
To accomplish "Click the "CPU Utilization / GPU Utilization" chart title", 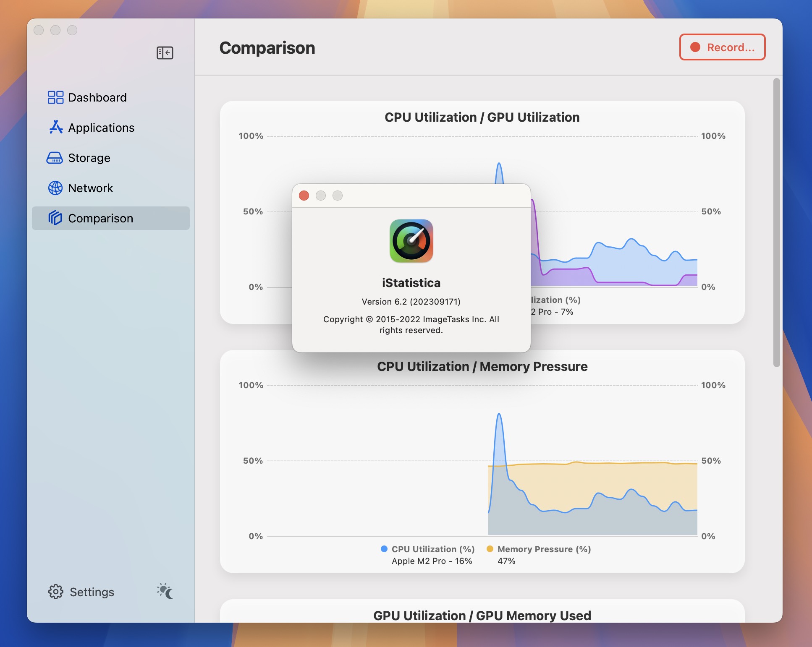I will (x=482, y=117).
